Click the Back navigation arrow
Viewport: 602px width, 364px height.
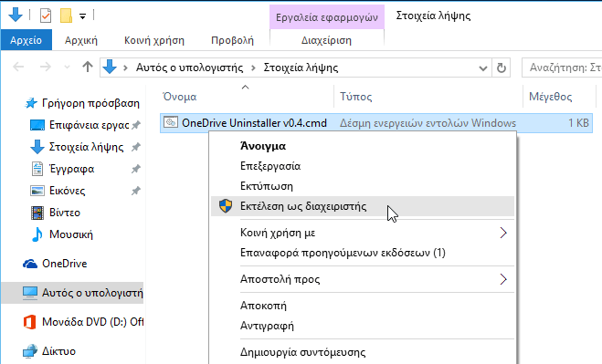pyautogui.click(x=18, y=68)
